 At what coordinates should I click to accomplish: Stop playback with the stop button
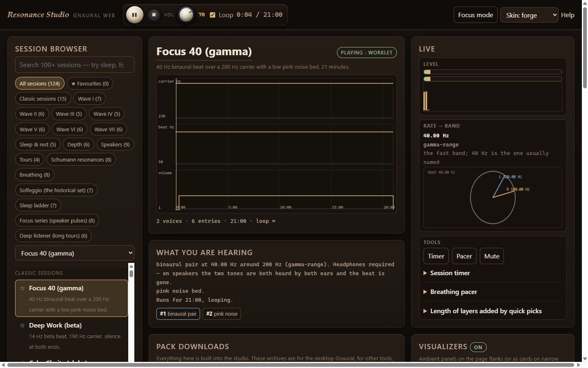[154, 15]
